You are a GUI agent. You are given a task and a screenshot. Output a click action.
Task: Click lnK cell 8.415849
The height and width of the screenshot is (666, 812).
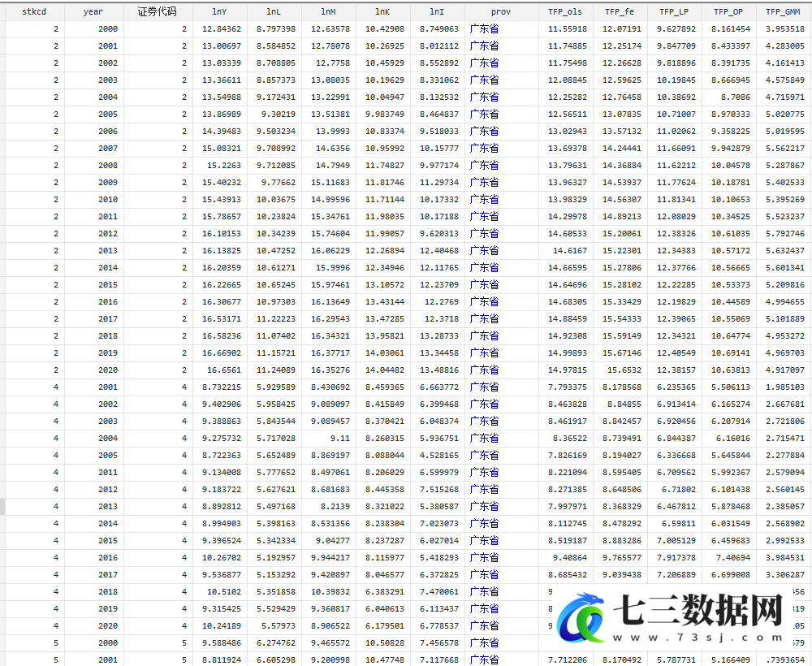pyautogui.click(x=382, y=404)
